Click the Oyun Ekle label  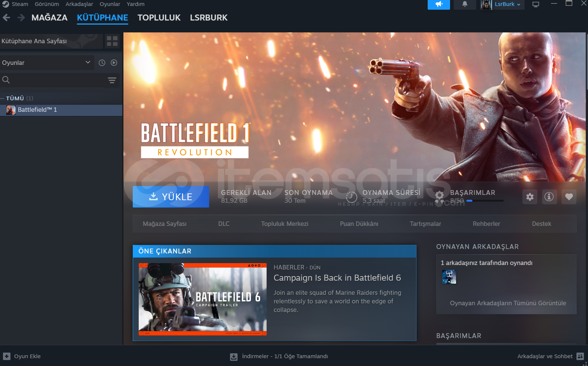coord(27,356)
